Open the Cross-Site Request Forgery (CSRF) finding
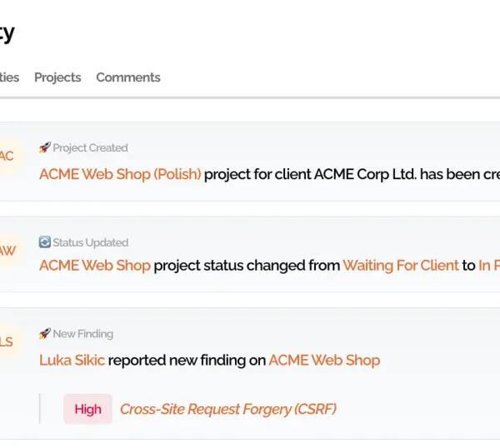Image resolution: width=500 pixels, height=448 pixels. pos(228,409)
